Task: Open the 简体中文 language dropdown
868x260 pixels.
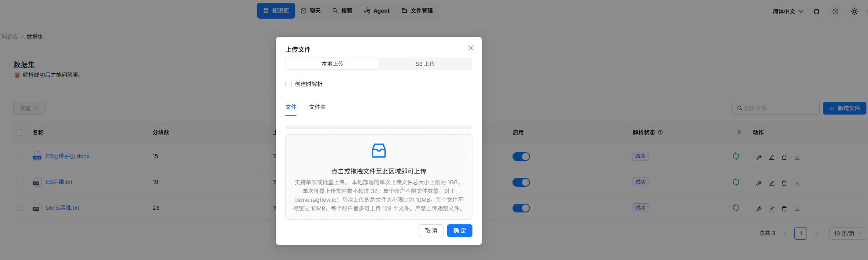Action: [x=788, y=11]
